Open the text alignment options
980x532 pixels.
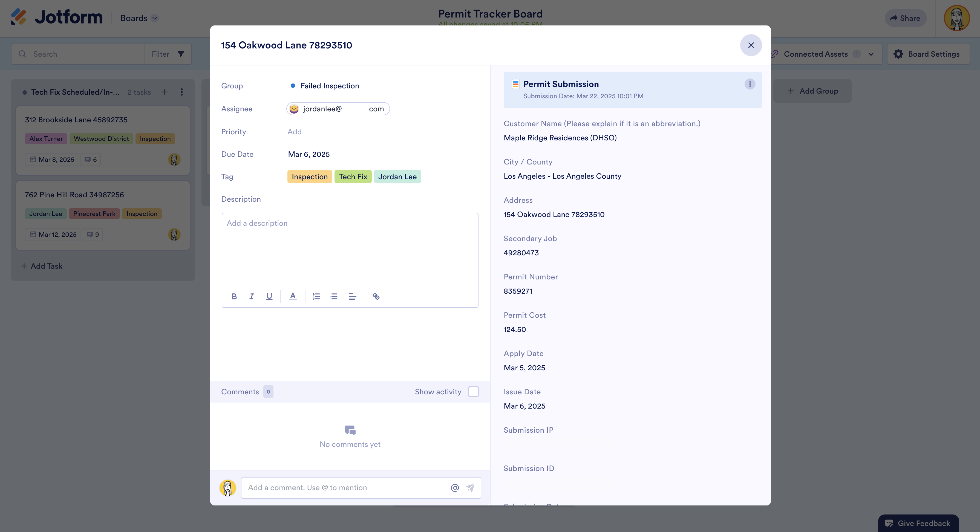point(352,296)
